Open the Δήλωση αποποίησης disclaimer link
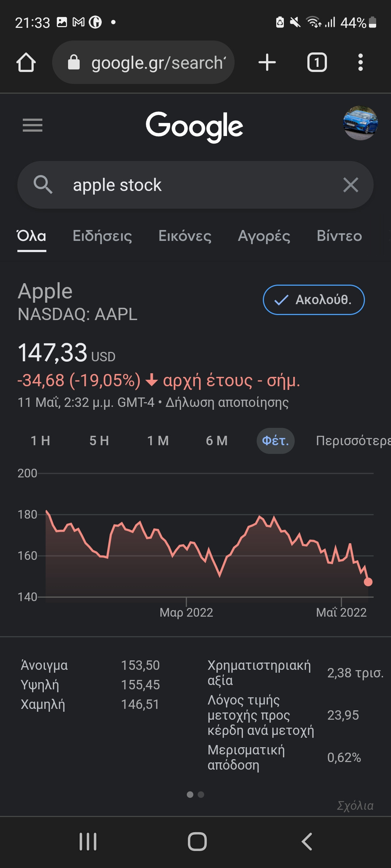 click(227, 403)
